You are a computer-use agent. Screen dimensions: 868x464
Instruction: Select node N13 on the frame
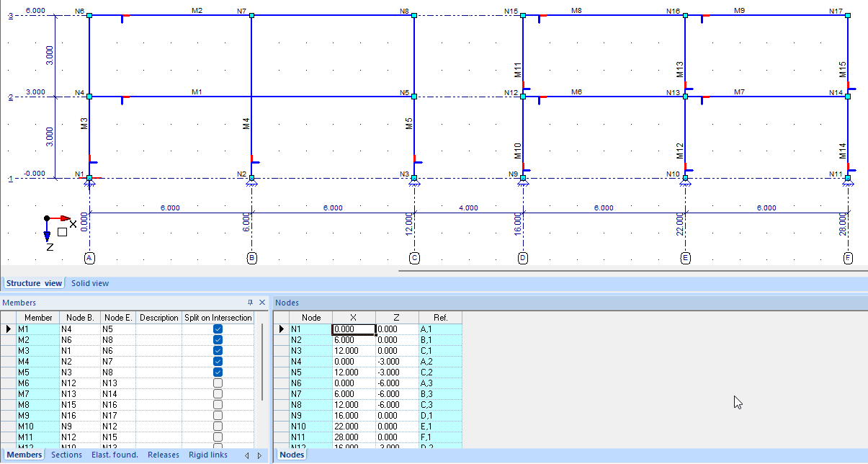tap(685, 97)
